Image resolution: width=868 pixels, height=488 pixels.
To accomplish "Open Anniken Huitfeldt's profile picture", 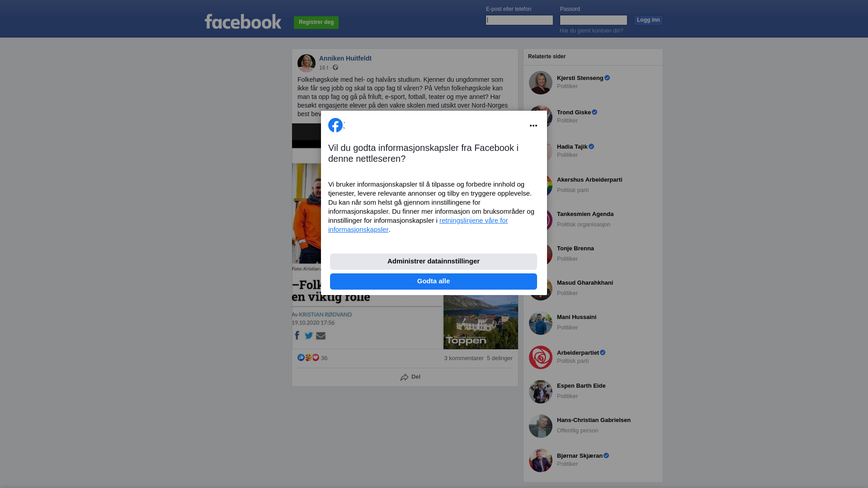I will tap(307, 63).
